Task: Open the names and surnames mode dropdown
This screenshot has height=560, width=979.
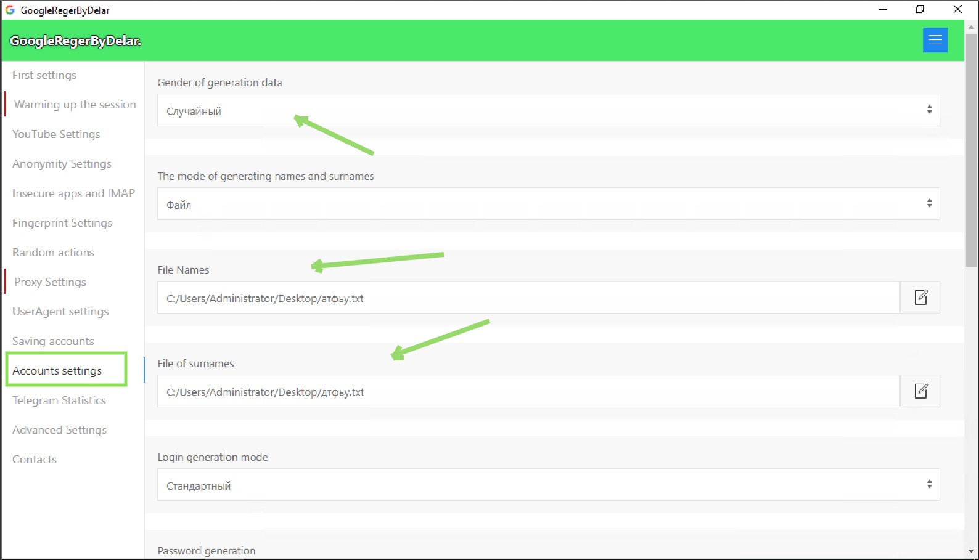Action: (548, 204)
